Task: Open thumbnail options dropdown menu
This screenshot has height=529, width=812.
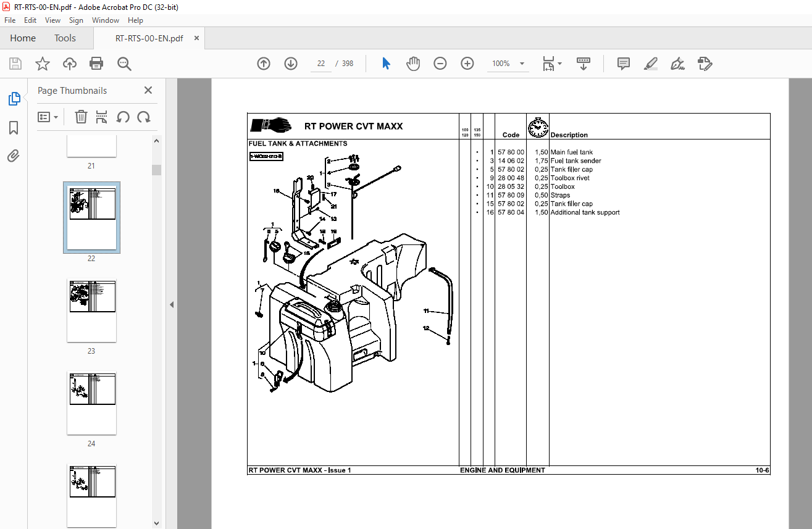Action: point(48,117)
